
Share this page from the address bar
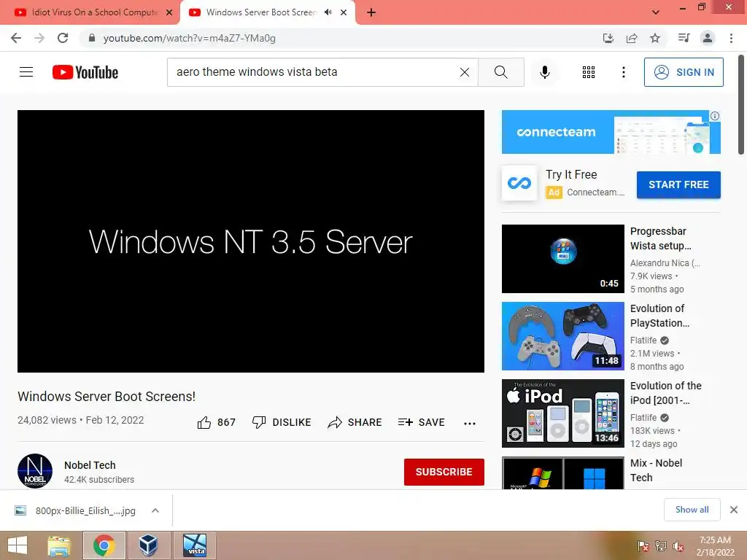pos(632,38)
